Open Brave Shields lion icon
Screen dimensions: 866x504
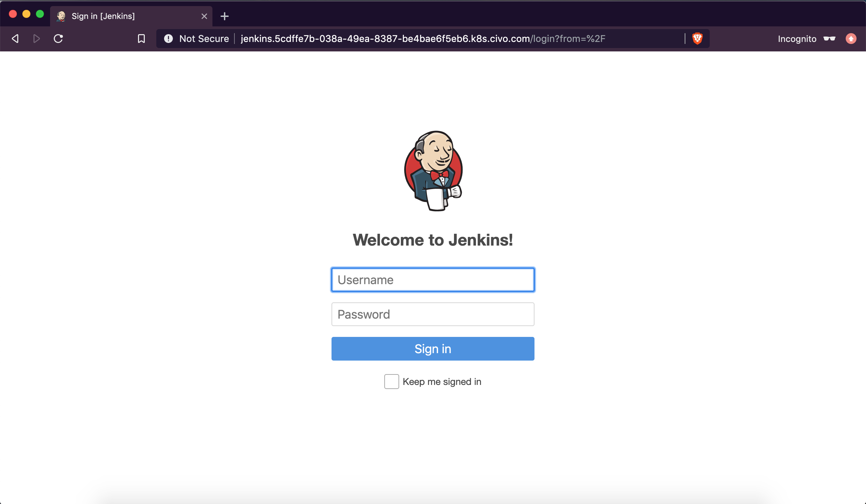[x=697, y=39]
